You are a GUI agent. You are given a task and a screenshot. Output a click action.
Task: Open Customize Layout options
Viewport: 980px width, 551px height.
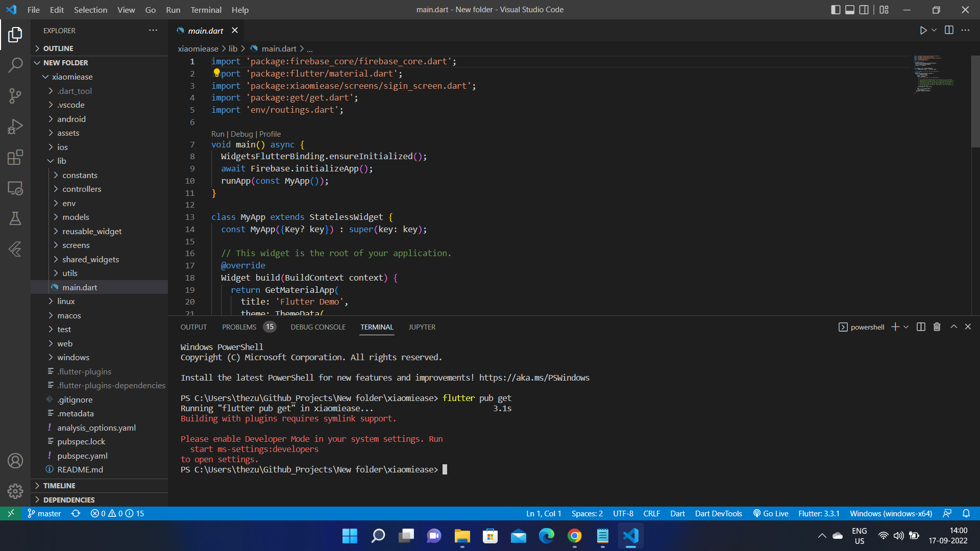coord(884,10)
